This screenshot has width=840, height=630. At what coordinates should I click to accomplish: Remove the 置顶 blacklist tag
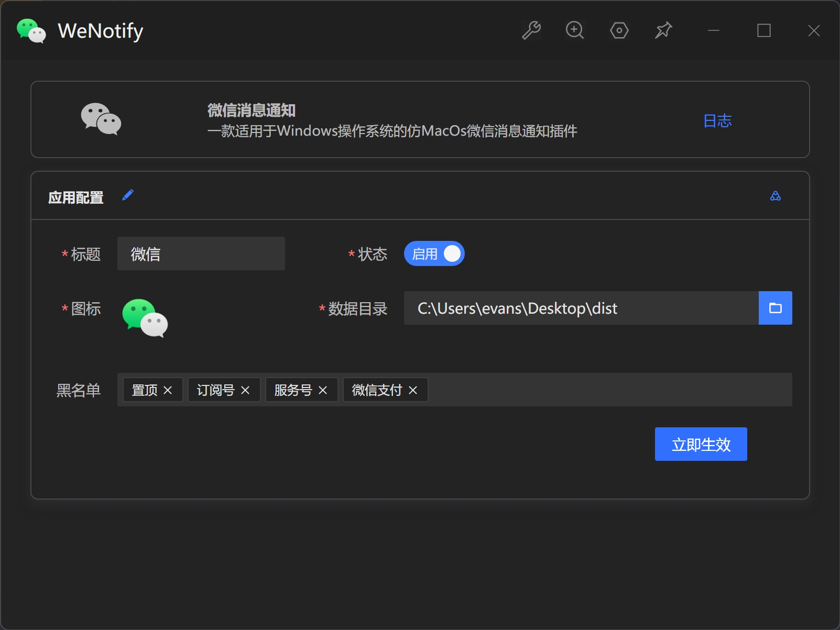pos(168,390)
